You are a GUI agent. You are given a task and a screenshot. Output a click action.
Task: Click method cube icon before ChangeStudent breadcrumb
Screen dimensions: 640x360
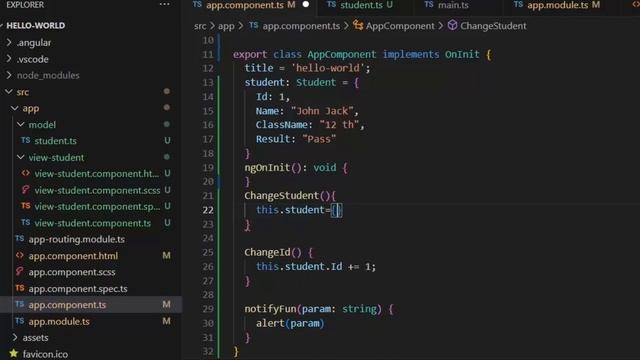coord(452,25)
